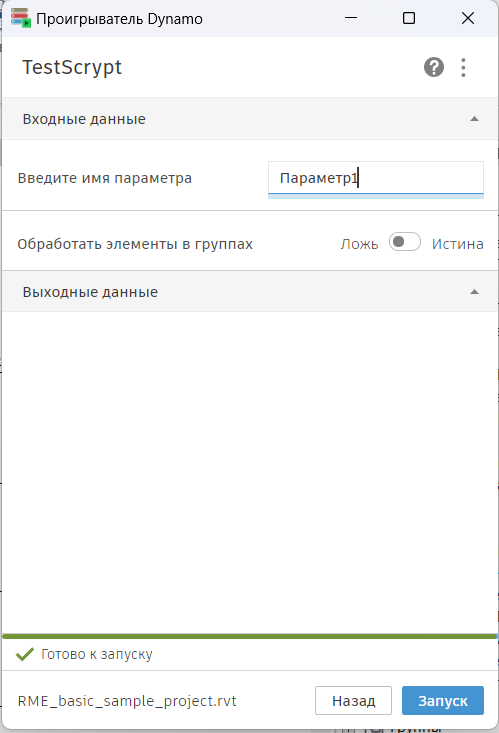Collapse the Входные данные section arrow
The image size is (499, 733).
coord(474,119)
